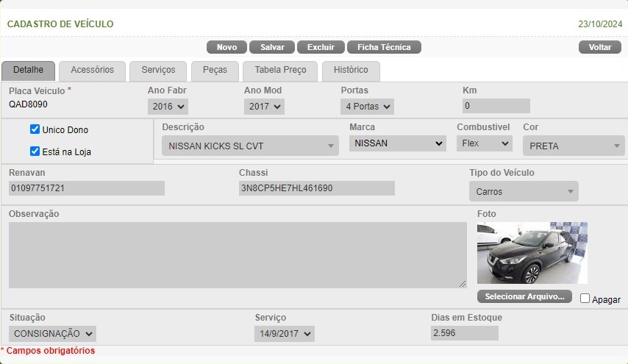Open the Portas dropdown
This screenshot has height=364, width=628.
point(367,107)
